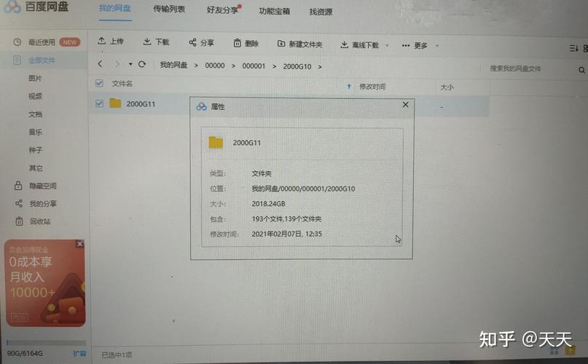Screen dimensions: 588x364
Task: Click the modified time 2021年02月07日, 12:35
Action: 286,234
